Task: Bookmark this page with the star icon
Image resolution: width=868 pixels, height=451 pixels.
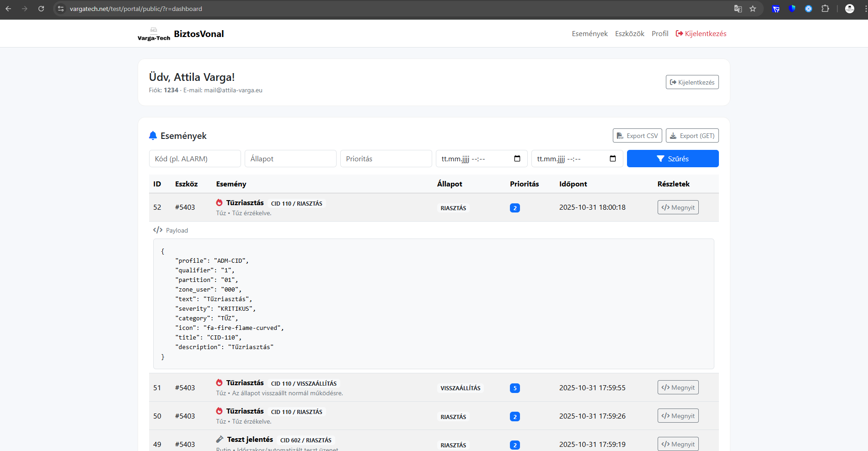Action: point(753,9)
